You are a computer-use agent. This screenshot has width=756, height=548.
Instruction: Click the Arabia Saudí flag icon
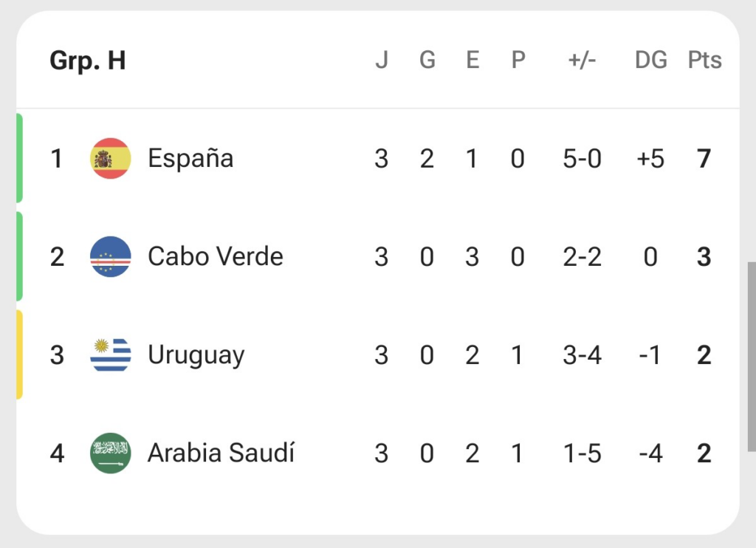coord(111,453)
